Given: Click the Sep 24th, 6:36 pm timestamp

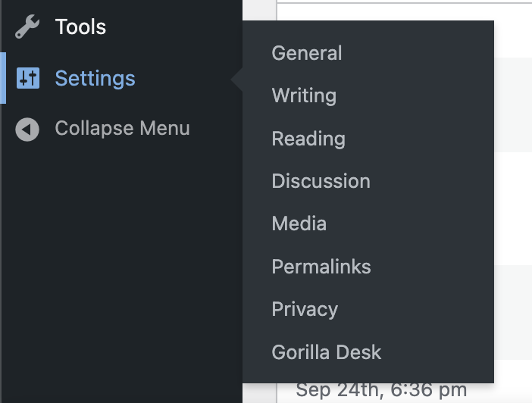Looking at the screenshot, I should tap(381, 391).
